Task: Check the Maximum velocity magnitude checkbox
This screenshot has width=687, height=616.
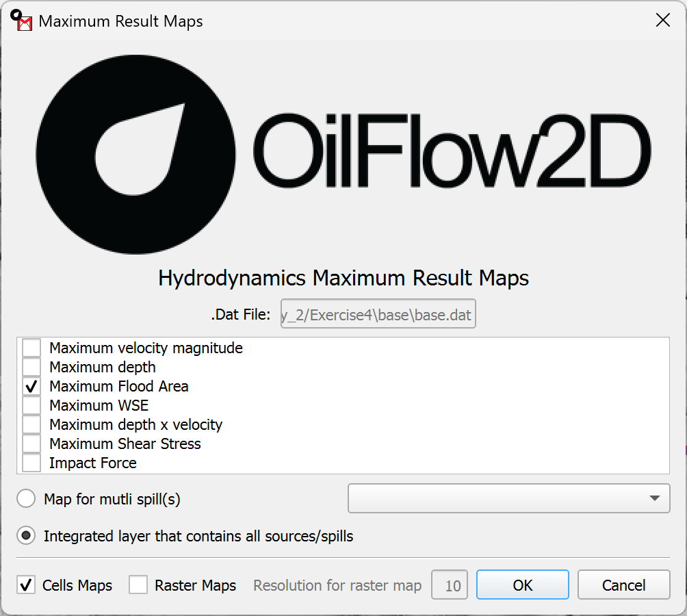Action: pos(31,348)
